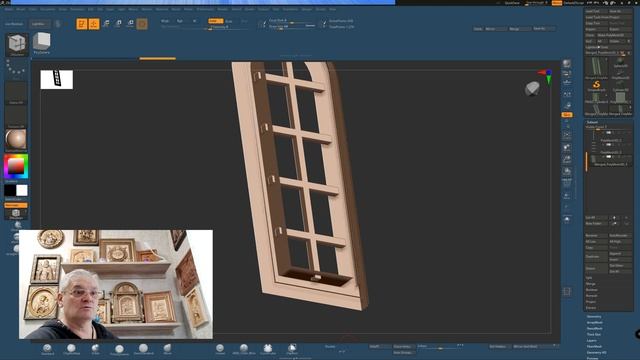The width and height of the screenshot is (640, 360).
Task: Click the BPR render sphere icon
Action: coord(567,63)
